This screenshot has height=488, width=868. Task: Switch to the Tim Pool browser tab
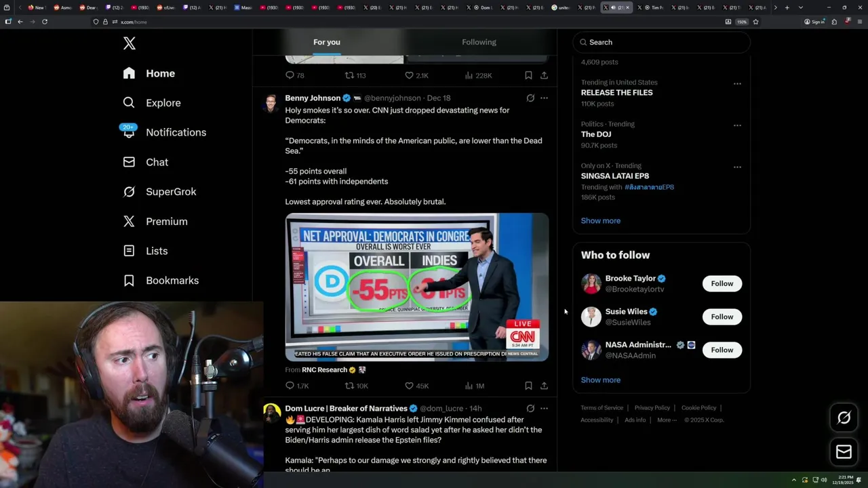click(x=652, y=7)
